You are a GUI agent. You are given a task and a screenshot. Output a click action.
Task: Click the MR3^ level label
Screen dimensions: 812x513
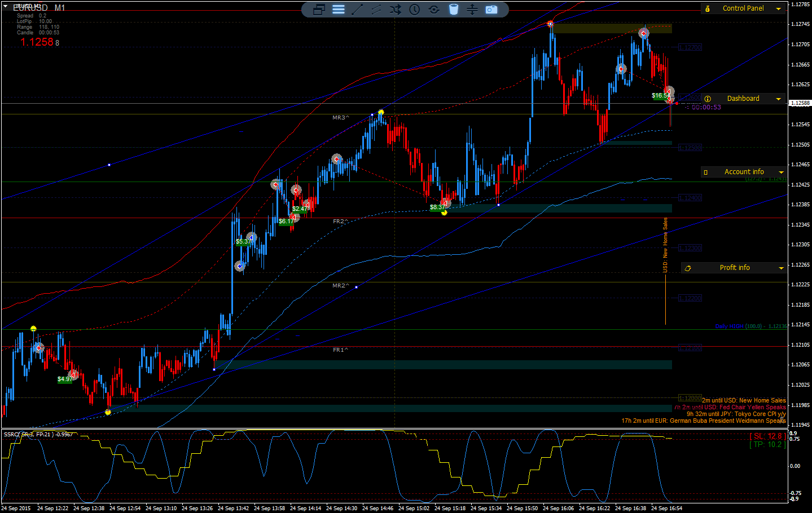pyautogui.click(x=341, y=118)
